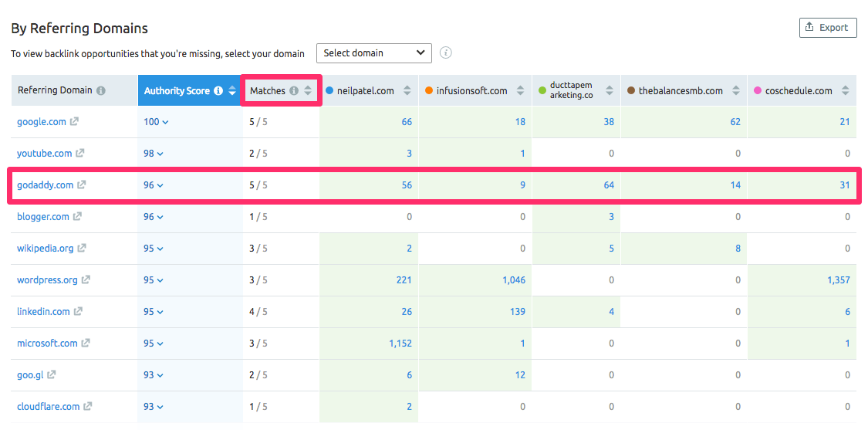Click info icon next to Select domain

(446, 52)
